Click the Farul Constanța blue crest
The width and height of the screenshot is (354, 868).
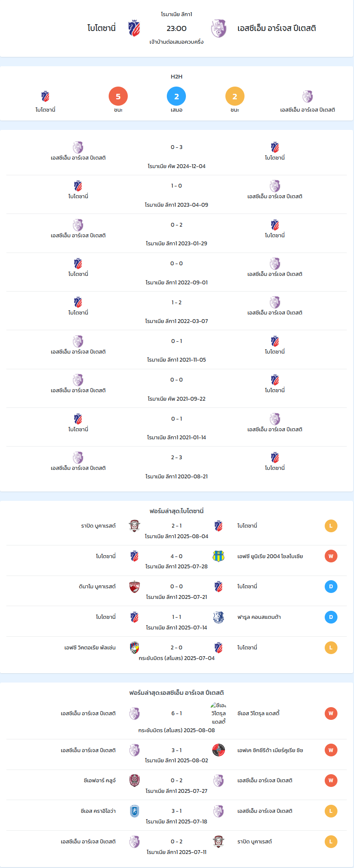point(218,617)
